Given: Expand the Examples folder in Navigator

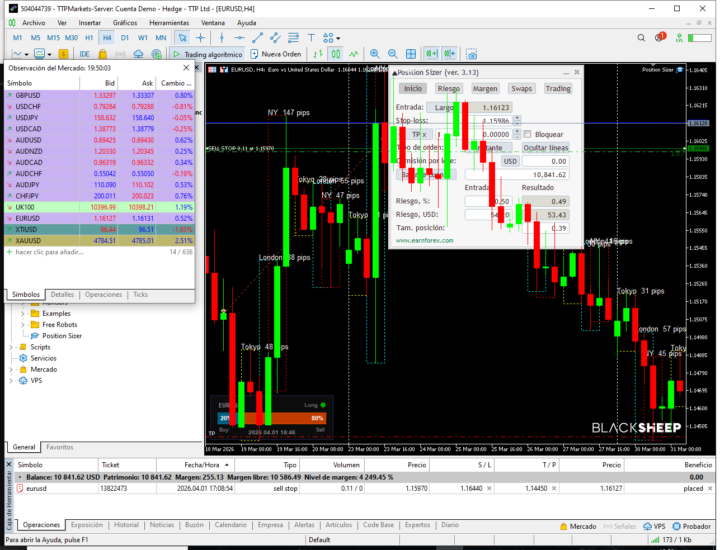Looking at the screenshot, I should click(22, 314).
